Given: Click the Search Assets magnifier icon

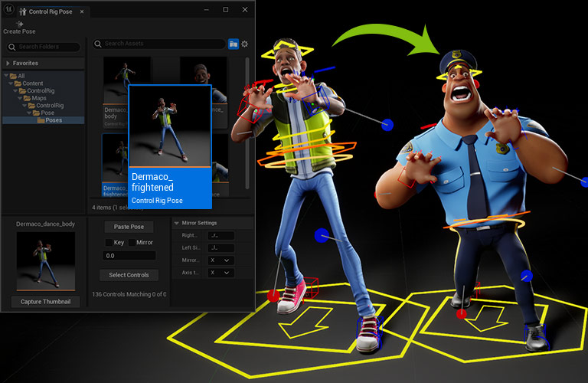Looking at the screenshot, I should pos(98,44).
